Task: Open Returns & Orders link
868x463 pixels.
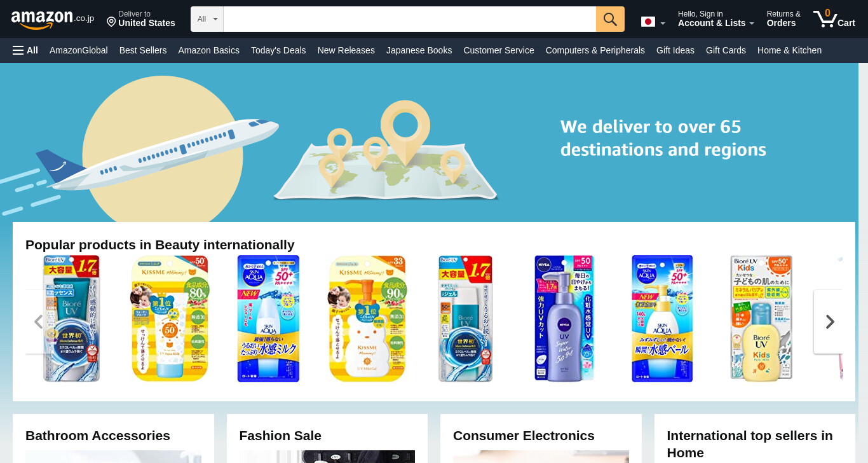Action: [783, 19]
